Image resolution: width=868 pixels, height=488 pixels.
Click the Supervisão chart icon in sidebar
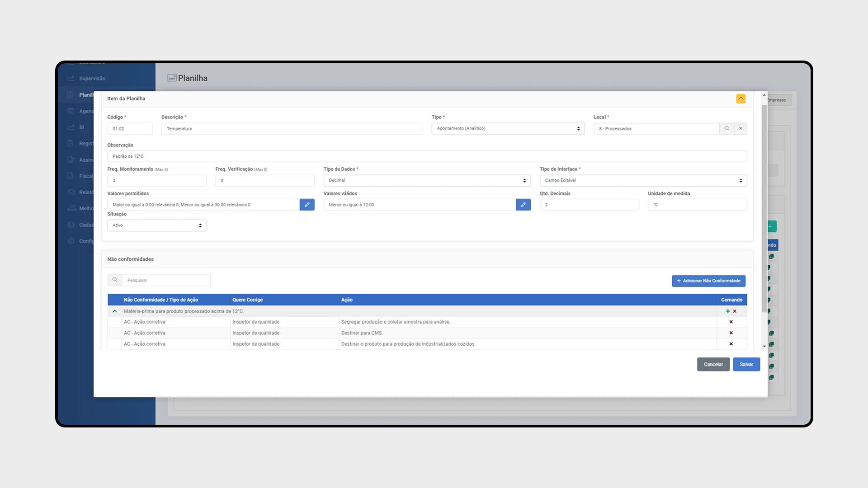tap(71, 78)
